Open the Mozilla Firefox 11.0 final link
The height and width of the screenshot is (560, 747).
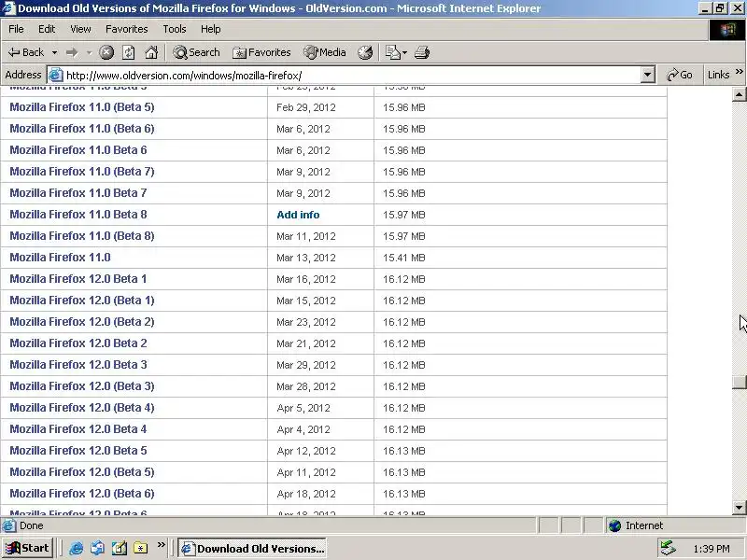60,258
